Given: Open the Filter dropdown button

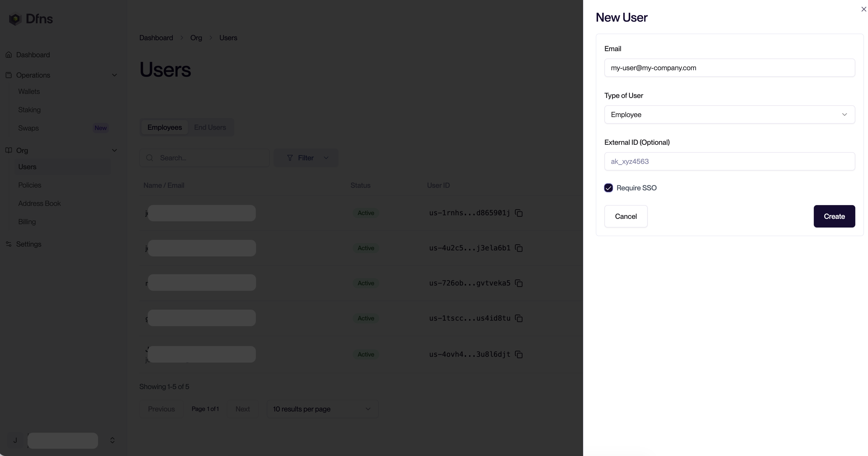Looking at the screenshot, I should pyautogui.click(x=306, y=158).
